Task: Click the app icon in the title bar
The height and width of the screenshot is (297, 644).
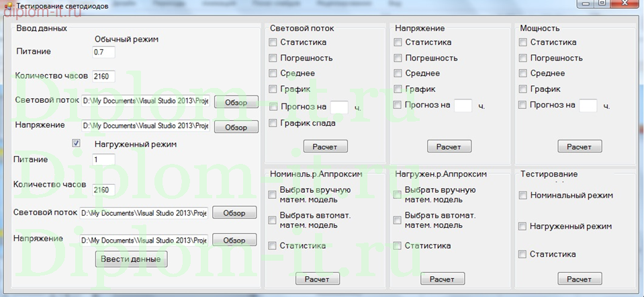Action: click(x=8, y=7)
